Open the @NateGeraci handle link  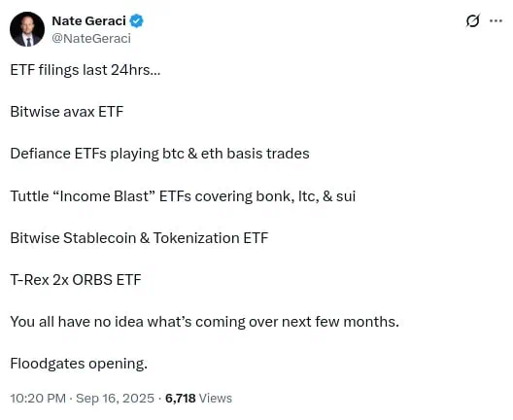tap(91, 38)
